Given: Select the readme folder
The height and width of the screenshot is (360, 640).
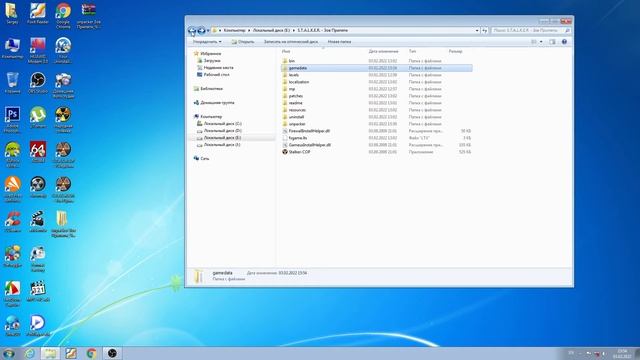Looking at the screenshot, I should 295,103.
